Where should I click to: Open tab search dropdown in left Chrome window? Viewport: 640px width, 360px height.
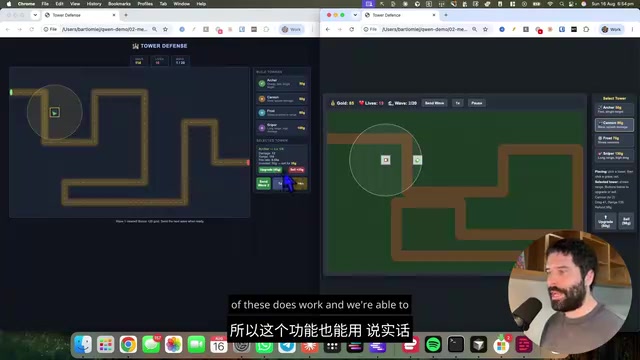click(35, 15)
